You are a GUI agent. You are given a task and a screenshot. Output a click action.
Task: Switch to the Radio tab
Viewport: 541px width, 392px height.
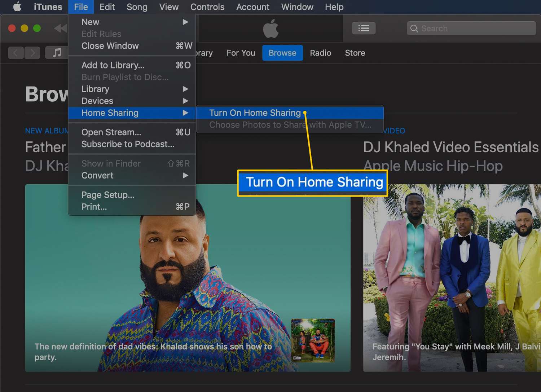(x=320, y=53)
